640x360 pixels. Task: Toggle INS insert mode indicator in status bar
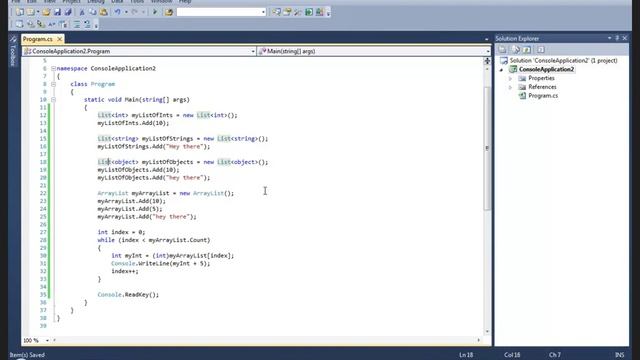(x=619, y=355)
